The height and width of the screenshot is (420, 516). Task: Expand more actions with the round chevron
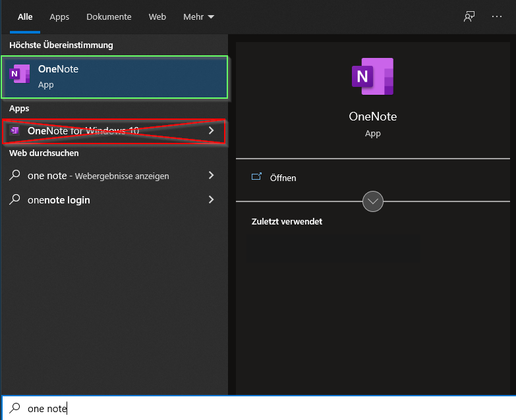373,201
